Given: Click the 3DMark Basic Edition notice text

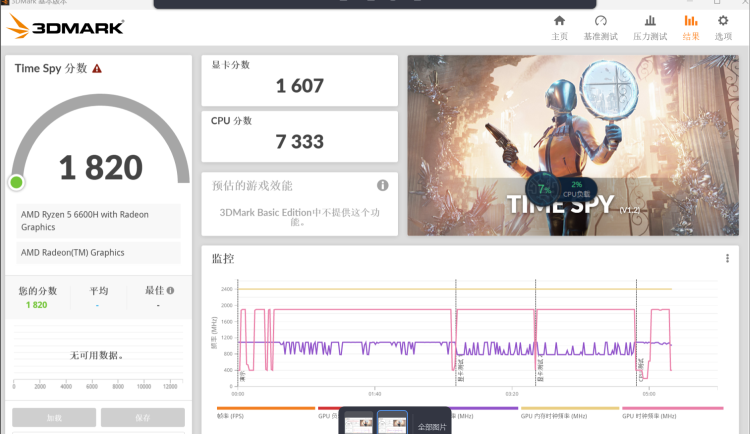Looking at the screenshot, I should pos(299,217).
